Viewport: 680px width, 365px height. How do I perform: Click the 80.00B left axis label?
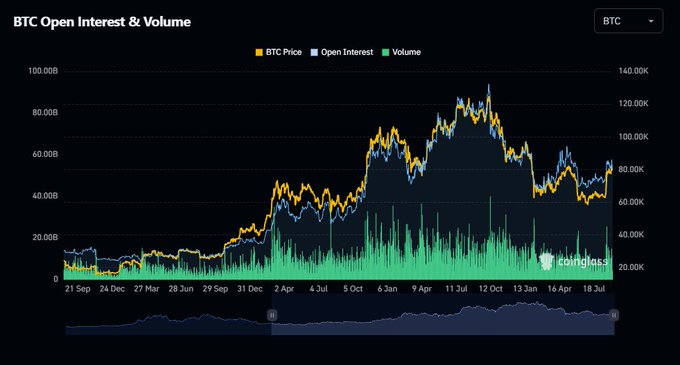[45, 112]
